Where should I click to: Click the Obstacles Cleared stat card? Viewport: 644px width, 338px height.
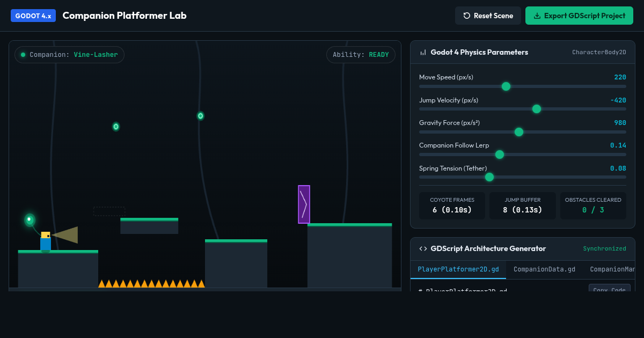(593, 206)
